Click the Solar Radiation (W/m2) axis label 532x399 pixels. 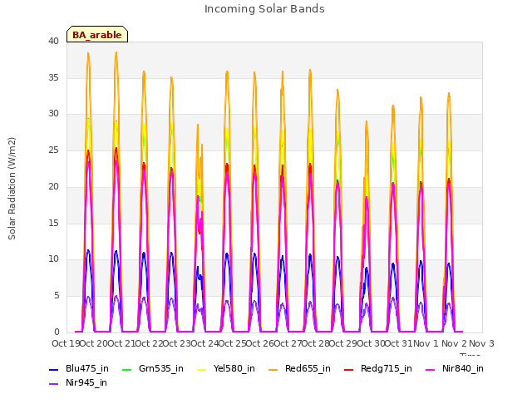click(12, 189)
